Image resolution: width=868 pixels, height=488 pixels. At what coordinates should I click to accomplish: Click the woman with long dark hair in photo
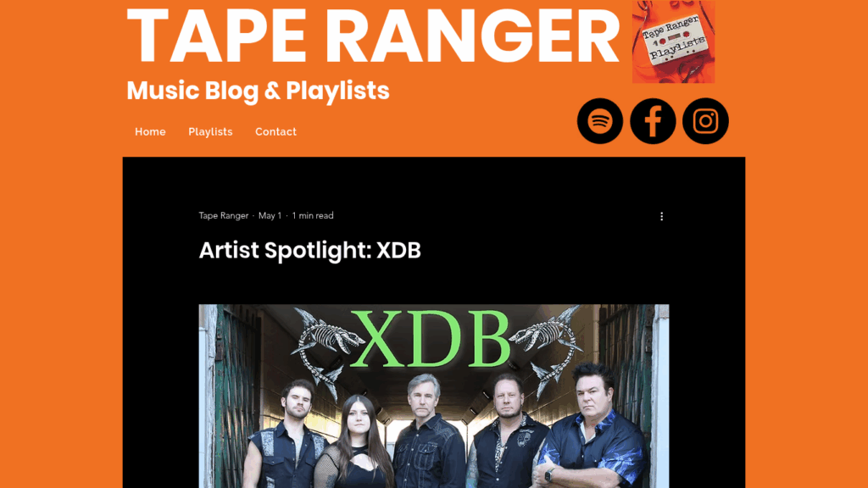(358, 442)
